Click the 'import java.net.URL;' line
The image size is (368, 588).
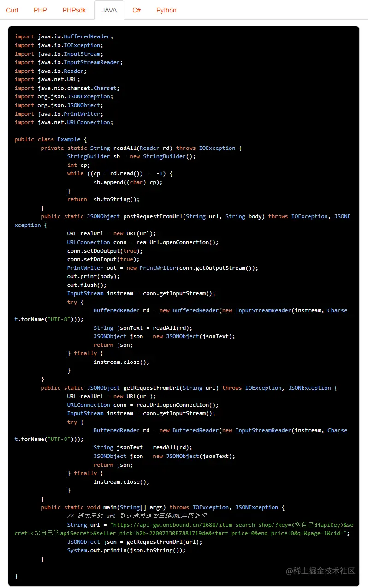(47, 79)
